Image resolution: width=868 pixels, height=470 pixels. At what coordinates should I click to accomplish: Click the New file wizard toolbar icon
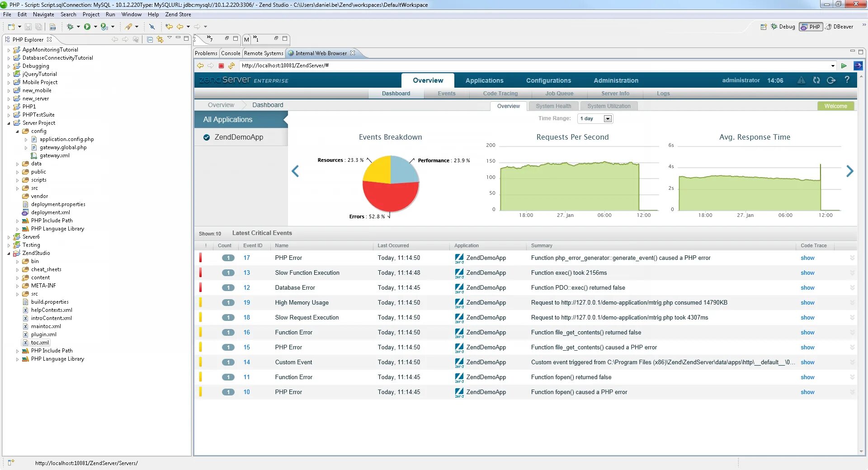pos(11,27)
